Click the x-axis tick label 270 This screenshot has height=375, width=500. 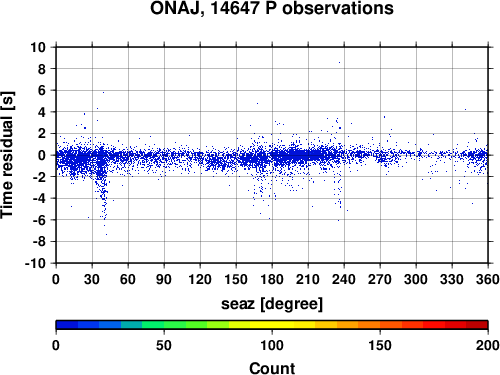click(x=380, y=279)
